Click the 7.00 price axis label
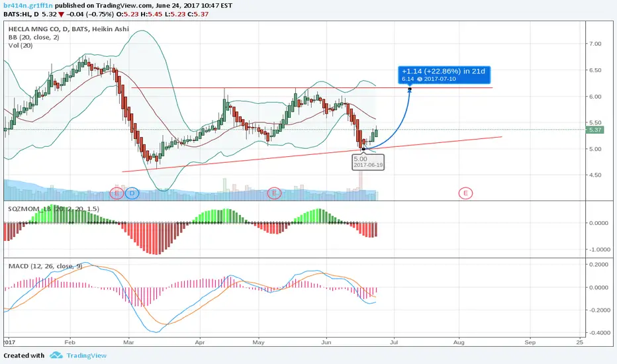Viewport: 617px width, 364px height. 595,44
